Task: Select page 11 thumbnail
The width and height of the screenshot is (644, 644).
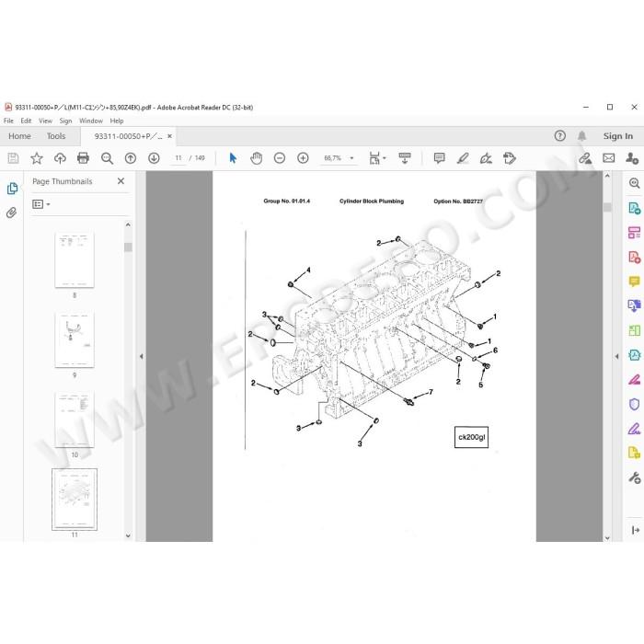Action: click(75, 500)
